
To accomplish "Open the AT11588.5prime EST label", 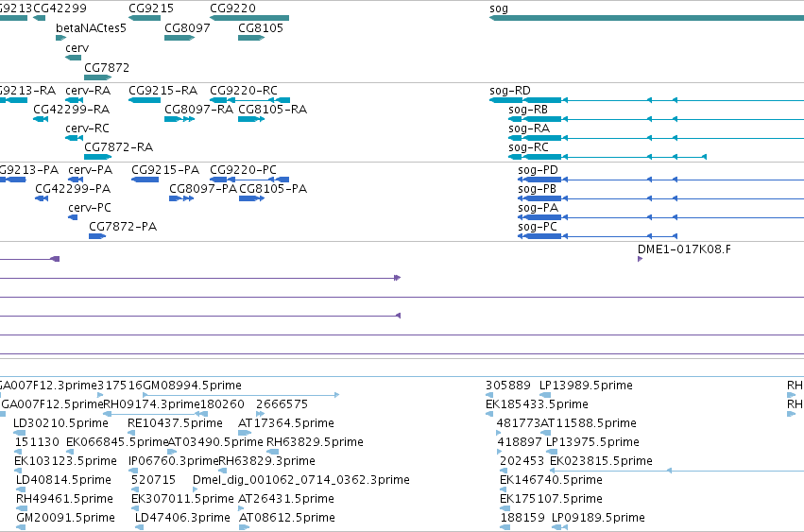I will [589, 423].
